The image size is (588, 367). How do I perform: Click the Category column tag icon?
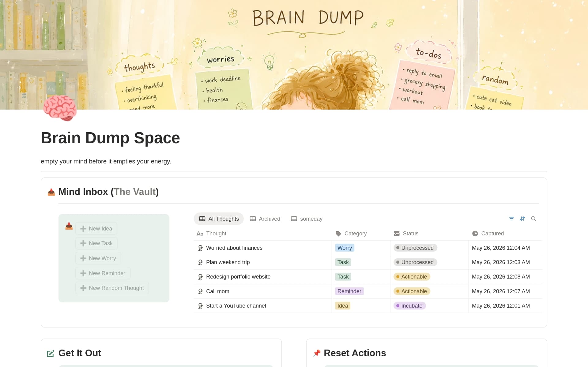pyautogui.click(x=338, y=234)
